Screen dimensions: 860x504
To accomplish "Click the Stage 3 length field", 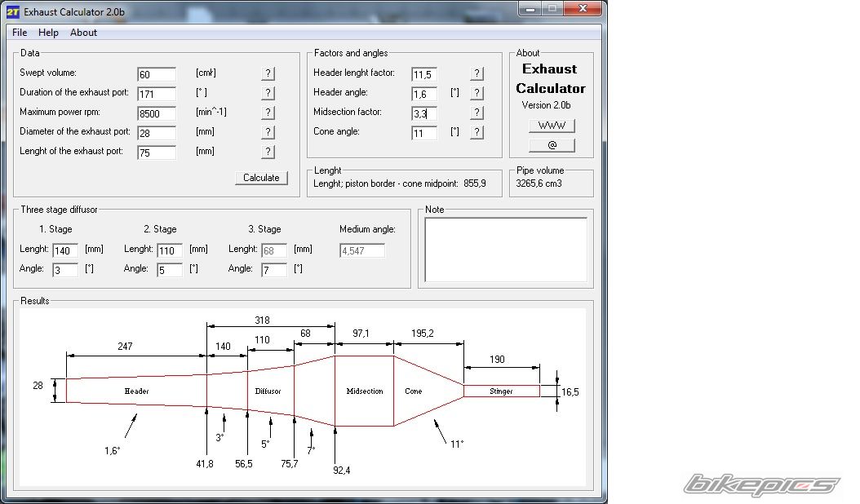I will pos(274,250).
